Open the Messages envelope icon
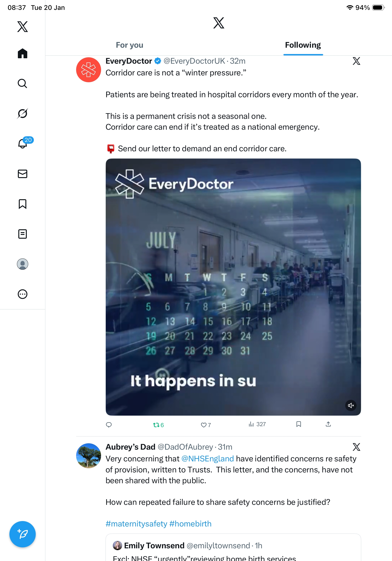This screenshot has height=561, width=392. tap(23, 174)
